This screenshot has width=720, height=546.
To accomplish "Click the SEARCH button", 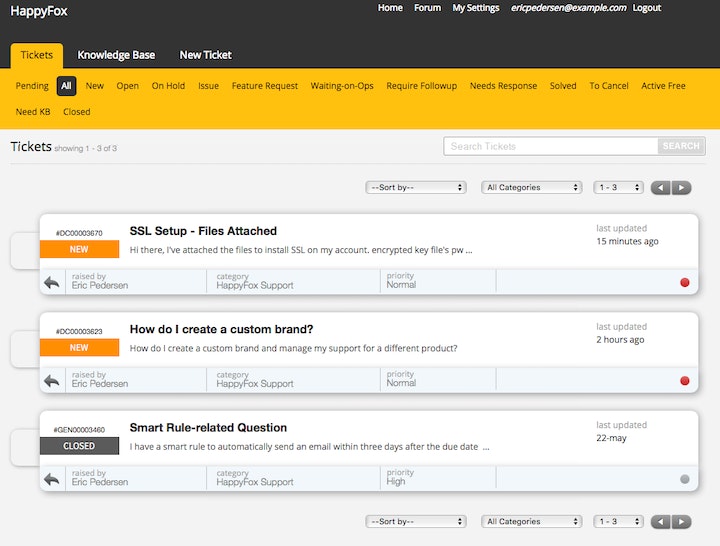I will 681,146.
